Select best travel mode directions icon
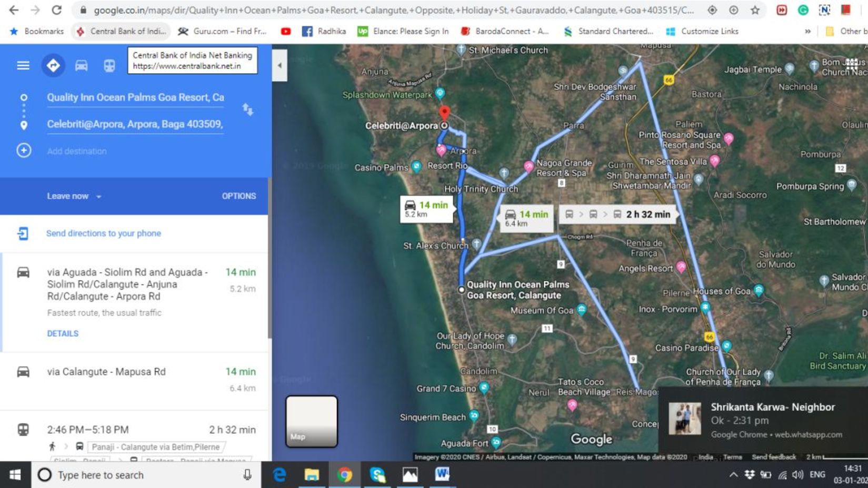This screenshot has width=868, height=488. 53,65
